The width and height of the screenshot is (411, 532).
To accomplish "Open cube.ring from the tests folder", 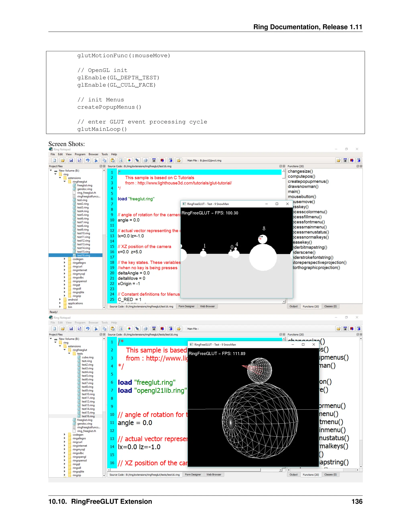I will click(87, 357).
